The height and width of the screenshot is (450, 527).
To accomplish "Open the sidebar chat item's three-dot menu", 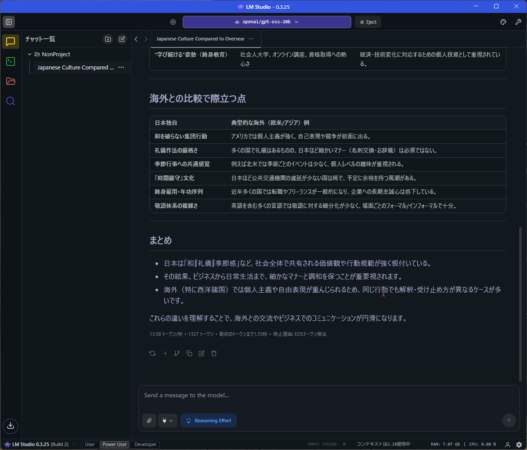I will coord(121,68).
